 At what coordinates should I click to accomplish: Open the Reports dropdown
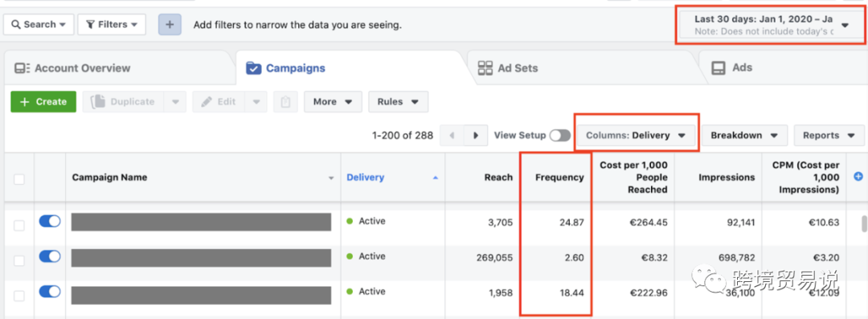(829, 136)
